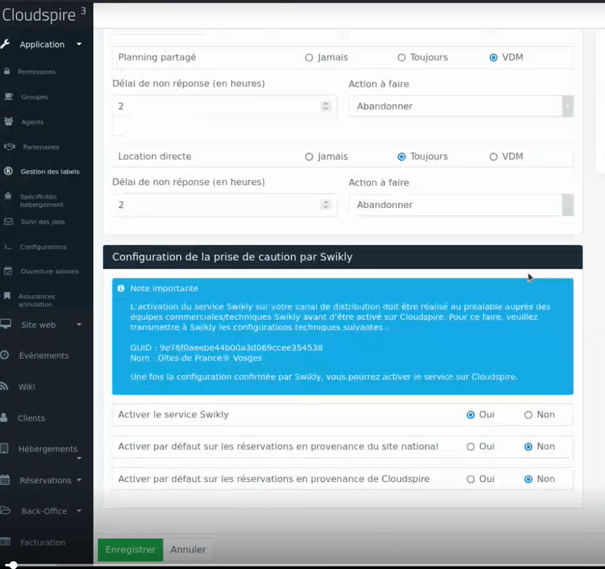This screenshot has width=605, height=569.
Task: Focus the Planning partagé delay hours field
Action: coord(225,106)
